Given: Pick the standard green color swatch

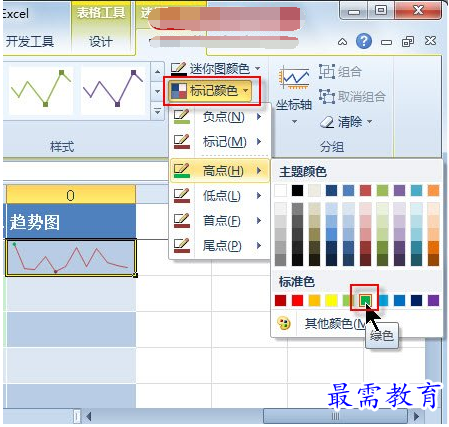Looking at the screenshot, I should (365, 300).
